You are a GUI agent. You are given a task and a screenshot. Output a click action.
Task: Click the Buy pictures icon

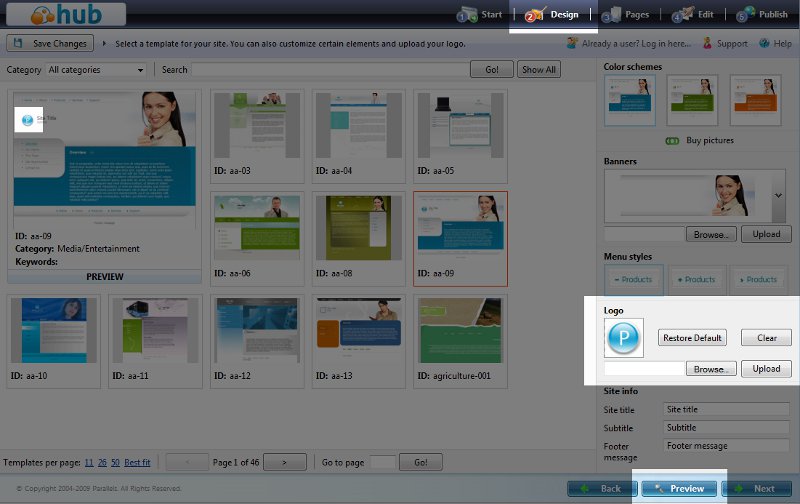click(672, 141)
